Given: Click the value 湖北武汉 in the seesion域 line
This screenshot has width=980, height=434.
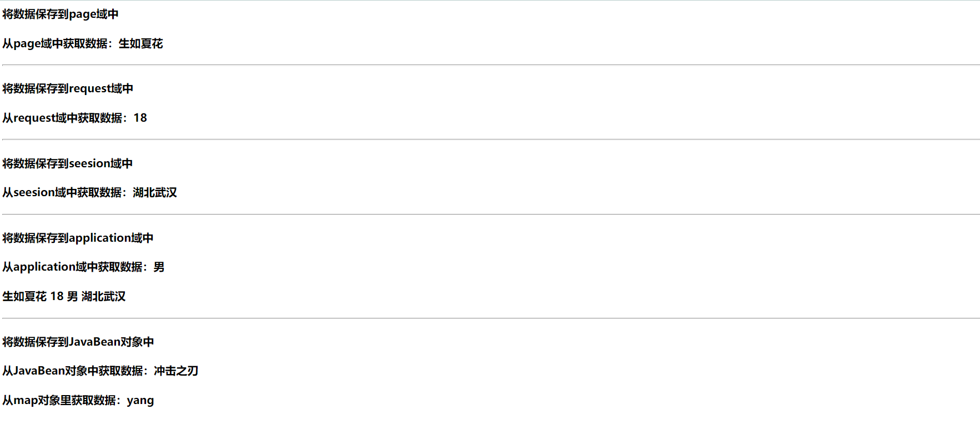Looking at the screenshot, I should [154, 193].
